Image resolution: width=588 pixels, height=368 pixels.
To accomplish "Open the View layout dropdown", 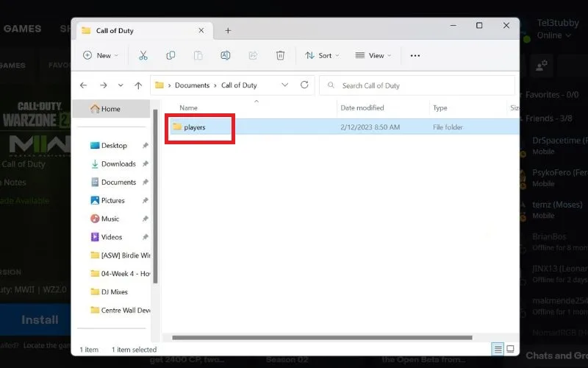I will (x=373, y=56).
